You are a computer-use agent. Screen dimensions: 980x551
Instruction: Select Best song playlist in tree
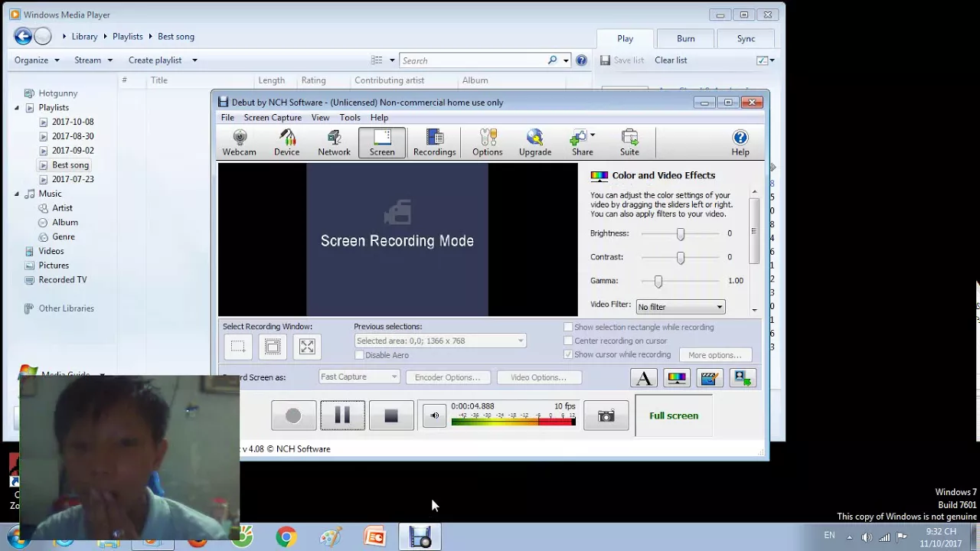pos(70,165)
